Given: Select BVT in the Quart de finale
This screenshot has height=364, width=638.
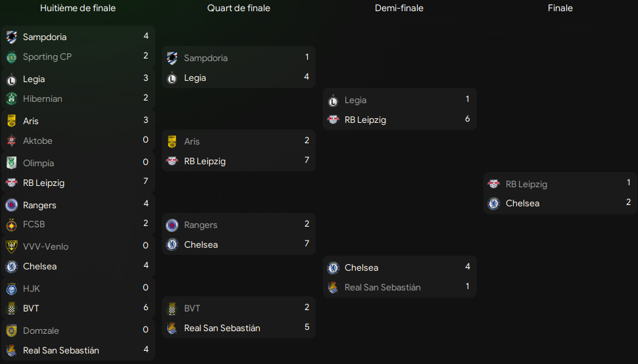Looking at the screenshot, I should pyautogui.click(x=192, y=308).
